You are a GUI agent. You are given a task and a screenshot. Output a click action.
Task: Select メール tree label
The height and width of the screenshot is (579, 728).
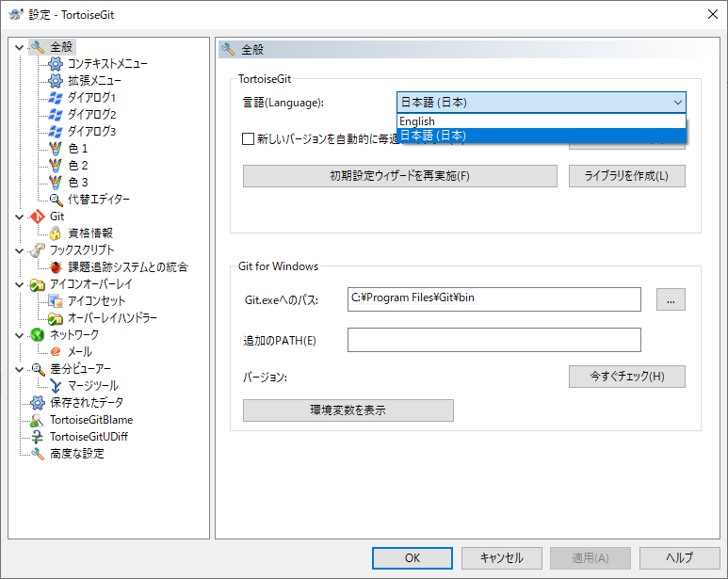[80, 352]
